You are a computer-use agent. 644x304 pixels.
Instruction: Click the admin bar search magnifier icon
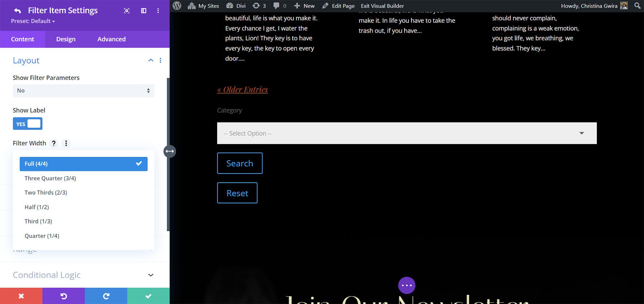click(637, 6)
